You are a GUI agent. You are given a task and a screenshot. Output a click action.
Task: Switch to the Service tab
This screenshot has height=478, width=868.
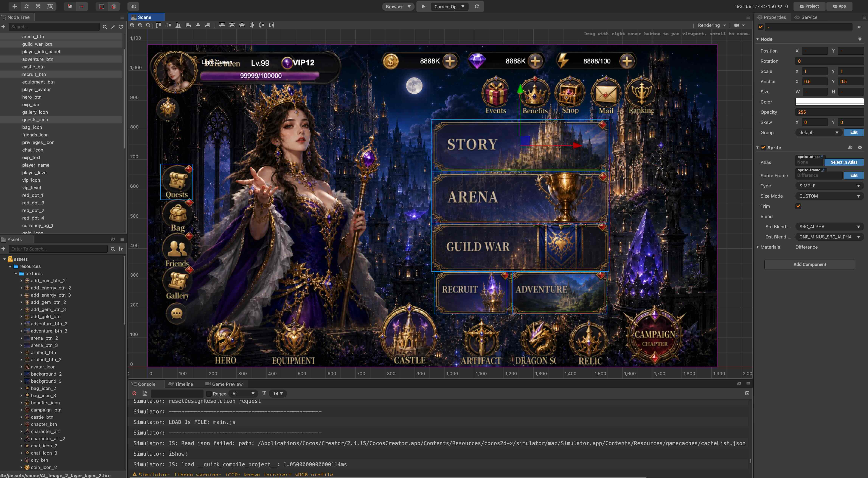(806, 17)
